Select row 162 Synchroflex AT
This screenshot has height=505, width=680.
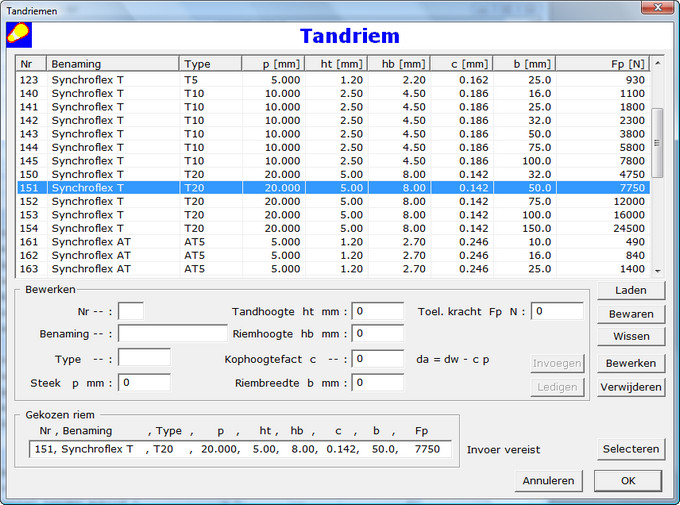(333, 255)
